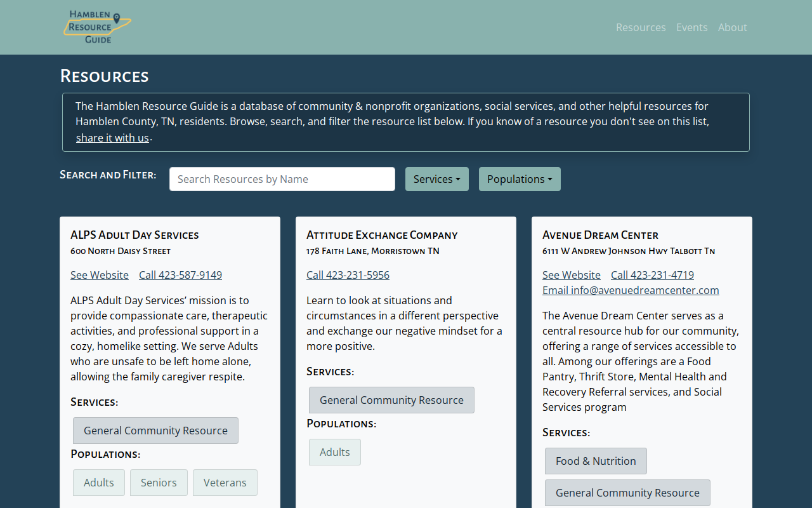Click General Community Resource in Attitude Exchange card

tap(391, 400)
